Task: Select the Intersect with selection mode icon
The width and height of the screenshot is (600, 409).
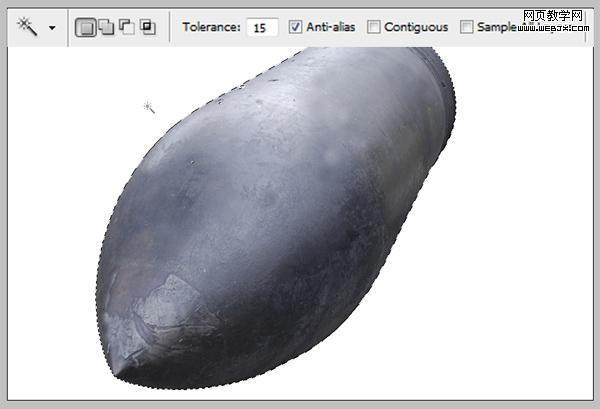Action: coord(148,27)
